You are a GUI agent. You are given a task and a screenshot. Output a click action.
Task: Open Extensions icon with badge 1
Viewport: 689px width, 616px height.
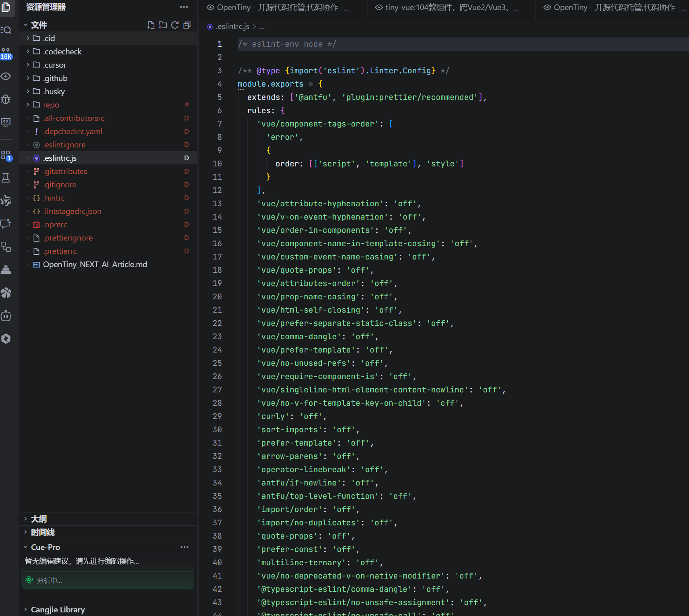6,156
